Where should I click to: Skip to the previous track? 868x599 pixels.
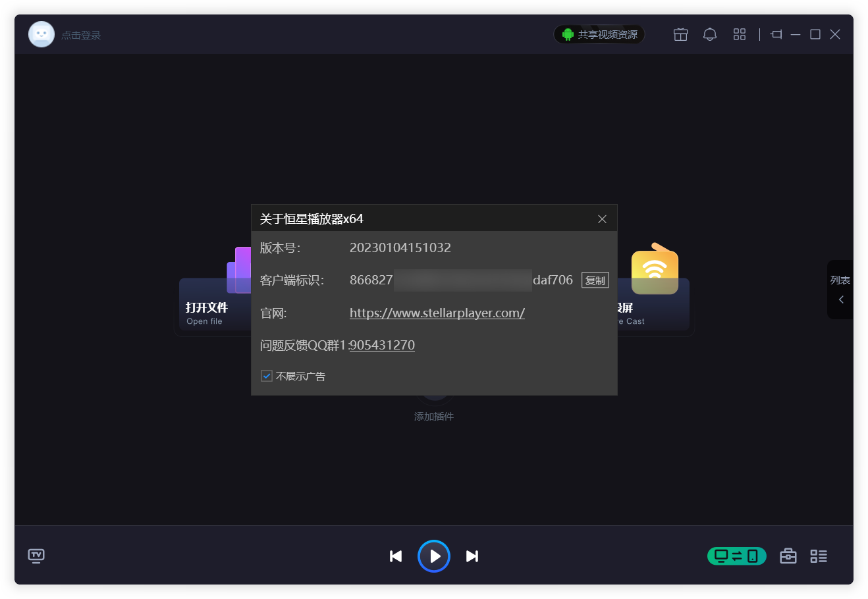point(396,556)
